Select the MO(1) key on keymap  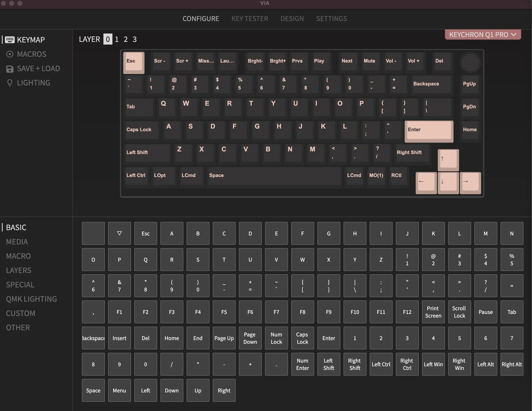point(376,175)
